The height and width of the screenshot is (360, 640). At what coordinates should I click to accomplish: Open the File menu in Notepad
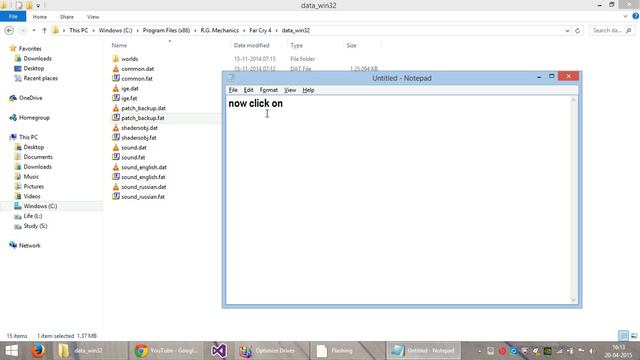[233, 90]
